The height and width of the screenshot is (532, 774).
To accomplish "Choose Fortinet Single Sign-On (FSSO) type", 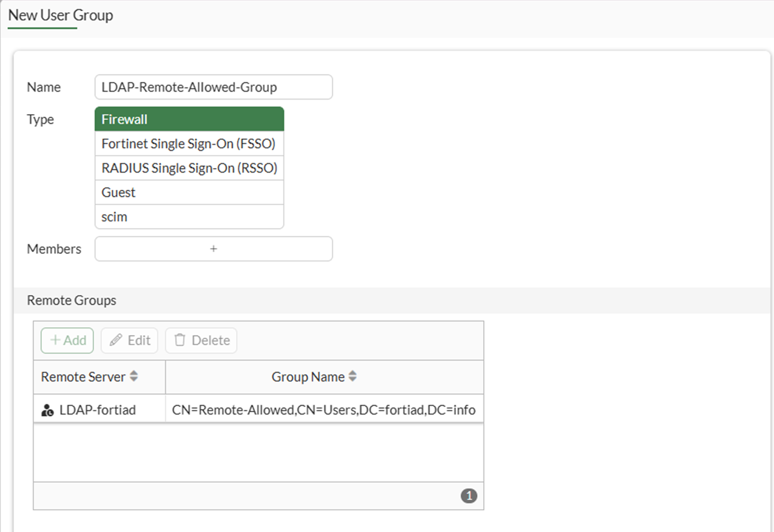I will pyautogui.click(x=189, y=144).
